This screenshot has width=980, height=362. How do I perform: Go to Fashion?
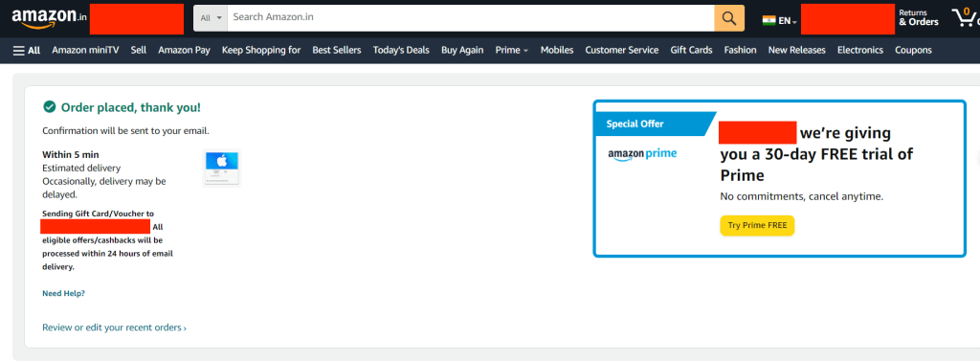(x=740, y=50)
